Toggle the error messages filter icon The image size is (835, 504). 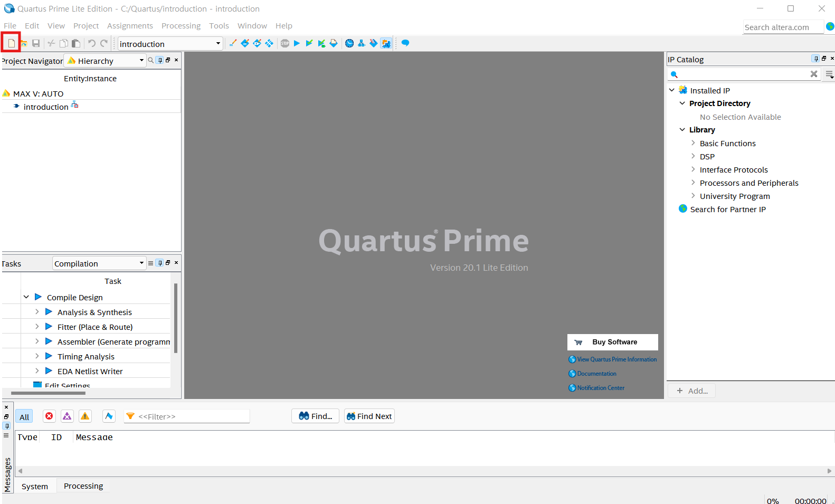49,416
